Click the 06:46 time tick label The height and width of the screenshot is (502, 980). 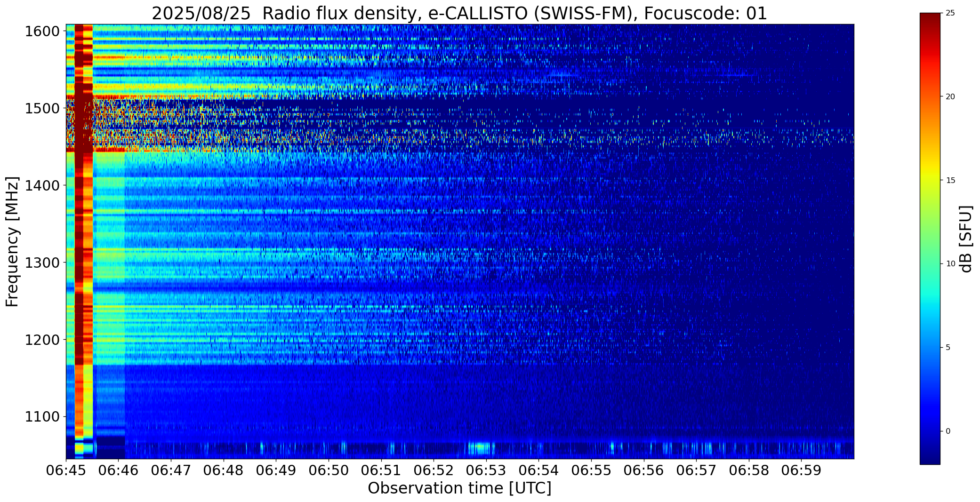pyautogui.click(x=119, y=470)
